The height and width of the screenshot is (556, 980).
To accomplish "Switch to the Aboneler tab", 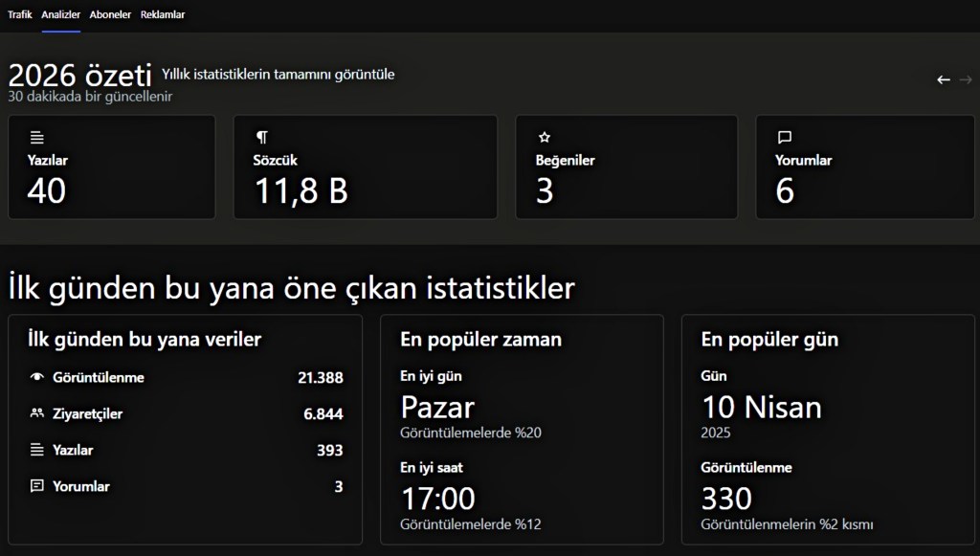I will click(110, 14).
